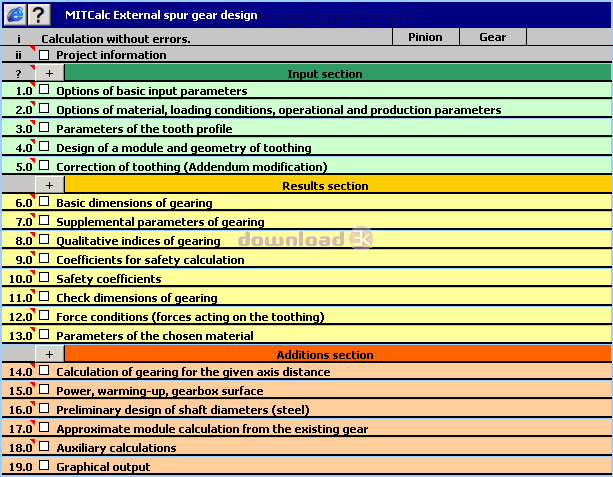Click 'Preliminary design of shaft diameters (steel)' text
This screenshot has height=477, width=613.
183,410
